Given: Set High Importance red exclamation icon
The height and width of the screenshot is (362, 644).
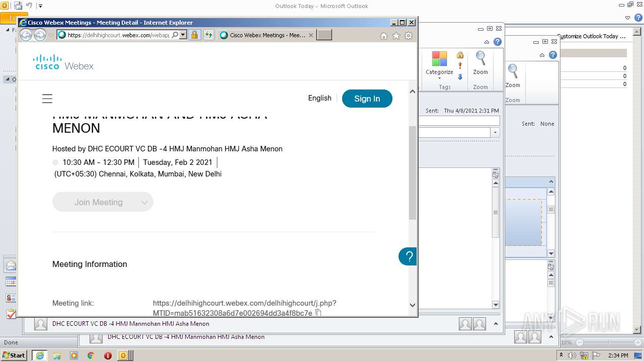Looking at the screenshot, I should click(x=460, y=66).
